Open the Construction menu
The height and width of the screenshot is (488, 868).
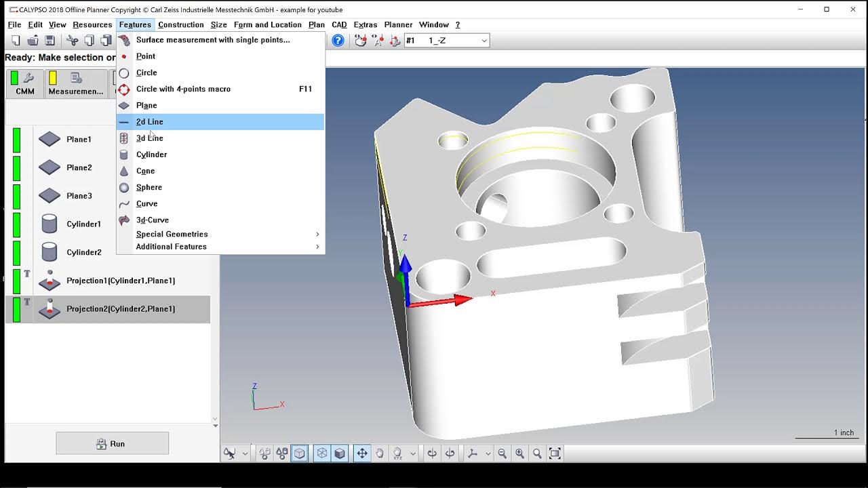point(181,24)
